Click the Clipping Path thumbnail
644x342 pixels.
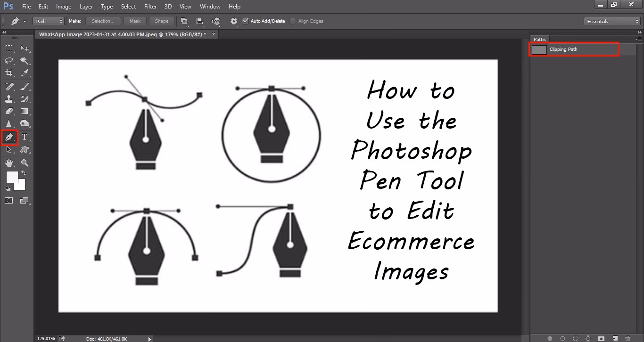coord(538,49)
